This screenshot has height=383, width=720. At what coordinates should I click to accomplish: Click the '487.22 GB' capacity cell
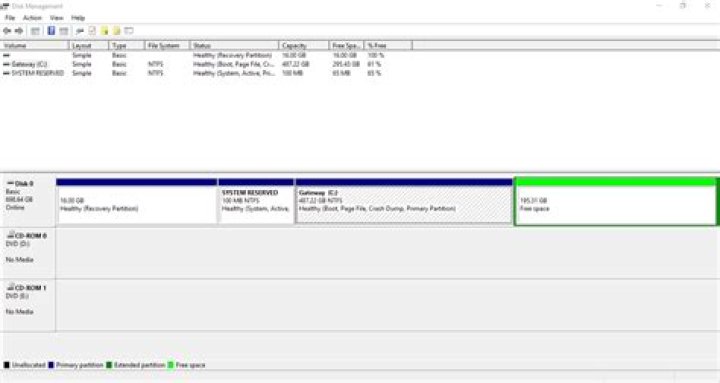(296, 64)
